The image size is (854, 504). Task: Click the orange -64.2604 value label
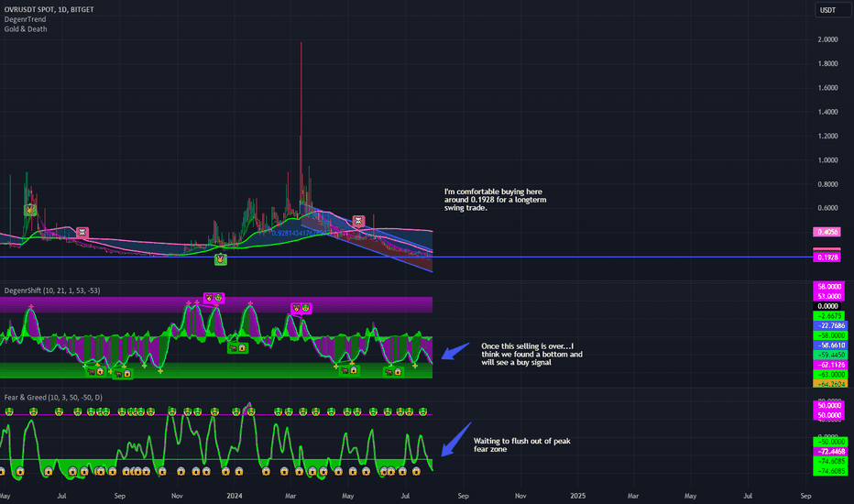(830, 384)
